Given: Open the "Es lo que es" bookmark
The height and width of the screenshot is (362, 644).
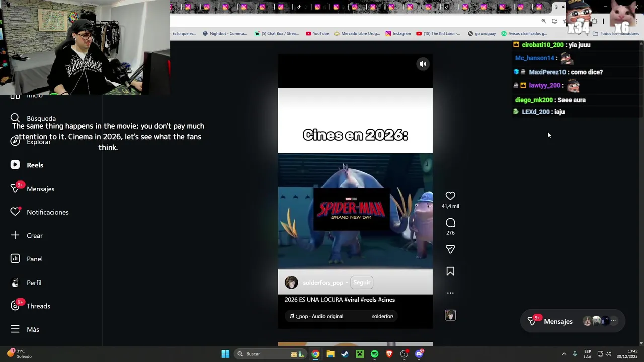Looking at the screenshot, I should [x=184, y=34].
